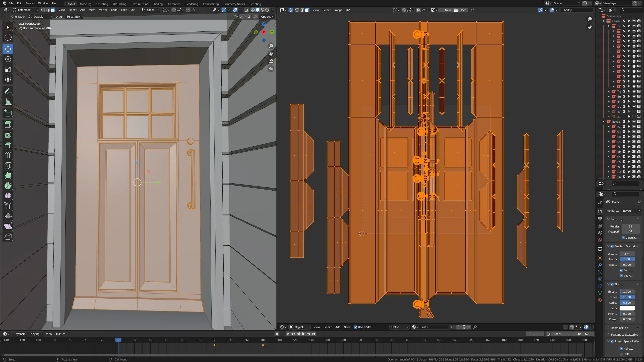Expand the Depth of Field panel
Screen dimensions: 644x362
tap(619, 328)
